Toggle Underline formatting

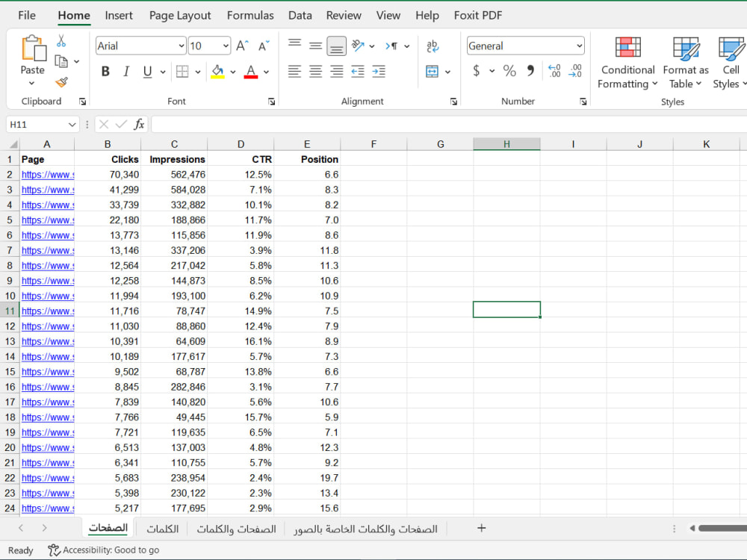(x=148, y=72)
